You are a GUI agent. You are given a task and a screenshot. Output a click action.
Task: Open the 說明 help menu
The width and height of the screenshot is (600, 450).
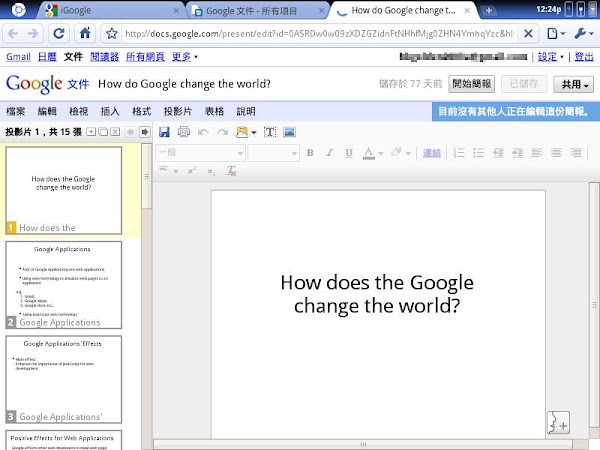point(246,111)
